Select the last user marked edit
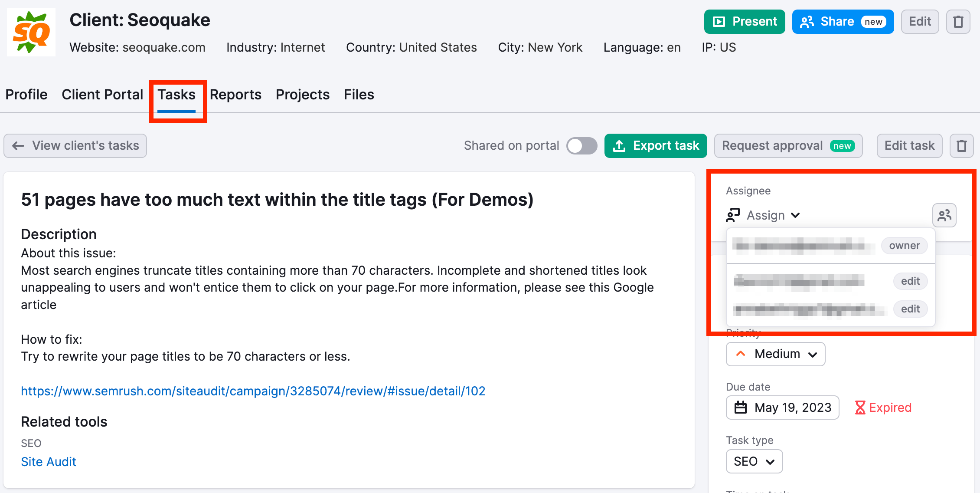This screenshot has height=493, width=980. tap(830, 309)
